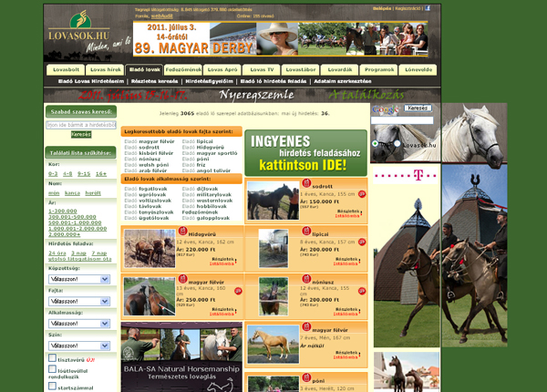Click the green Keresés button under free-text search
This screenshot has width=547, height=392.
coord(81,134)
